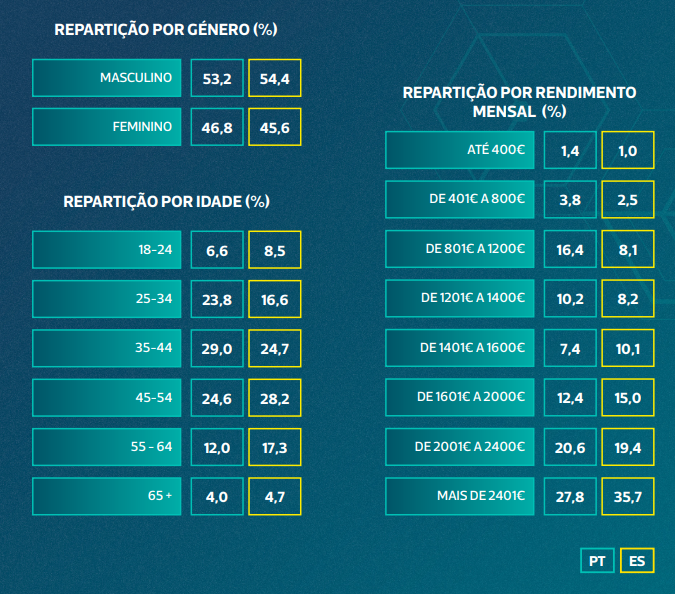The height and width of the screenshot is (594, 675).
Task: Select the yellow ES legend box
Action: coord(637,561)
